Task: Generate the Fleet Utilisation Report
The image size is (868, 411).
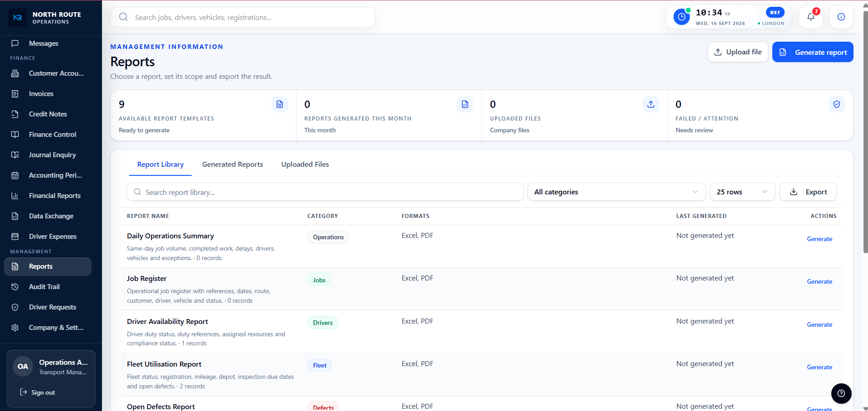Action: tap(819, 367)
